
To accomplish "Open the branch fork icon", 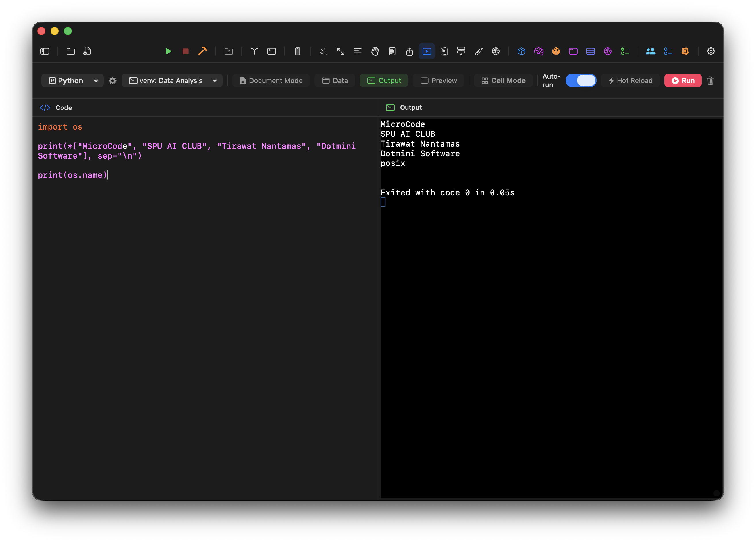I will [254, 51].
